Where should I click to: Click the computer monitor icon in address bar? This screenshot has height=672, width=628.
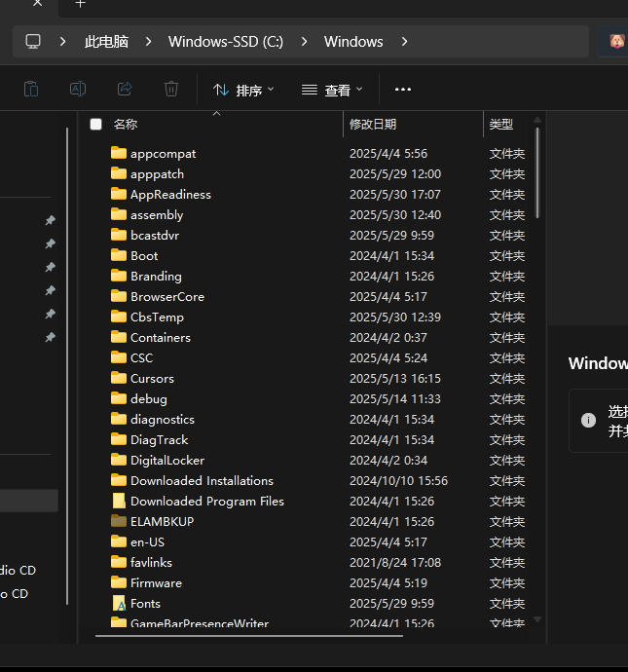33,42
